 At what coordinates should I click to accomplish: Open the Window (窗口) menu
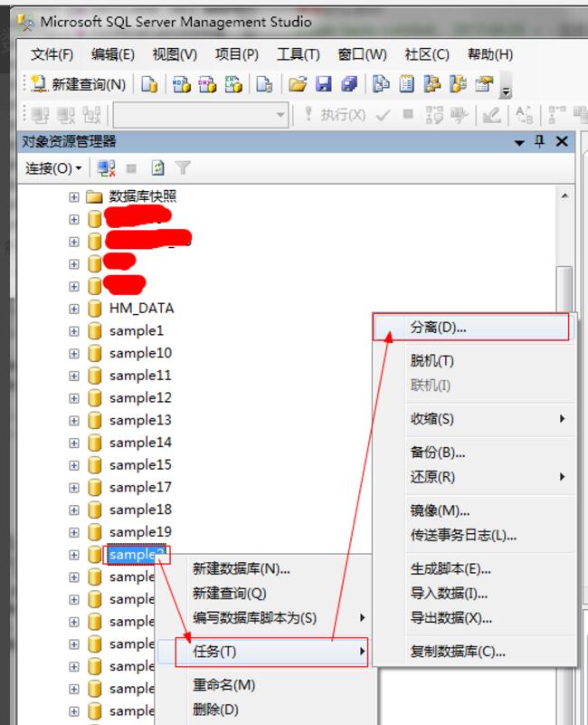[x=362, y=54]
